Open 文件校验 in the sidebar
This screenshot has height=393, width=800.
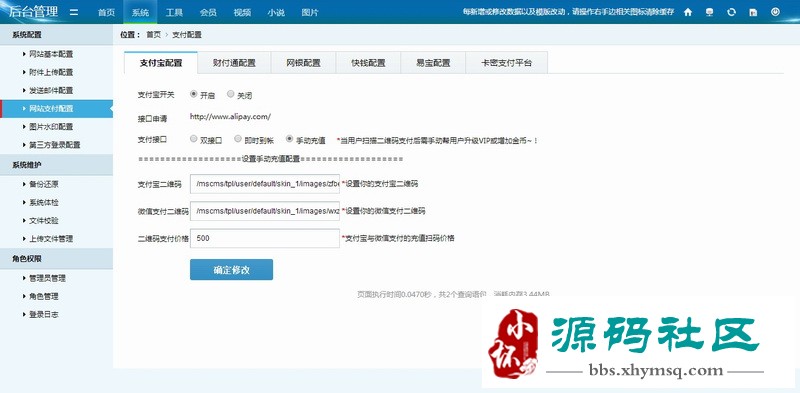click(44, 220)
